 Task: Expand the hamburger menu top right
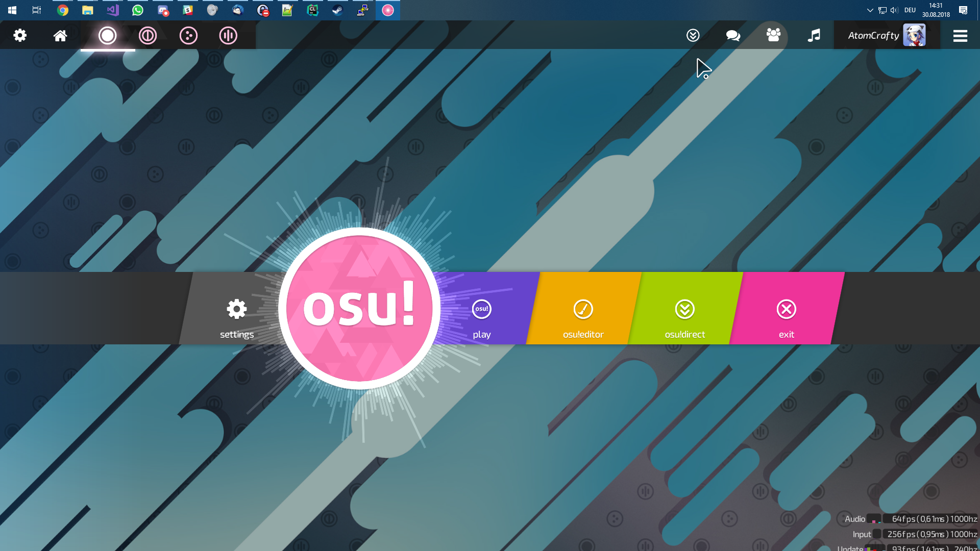[961, 35]
